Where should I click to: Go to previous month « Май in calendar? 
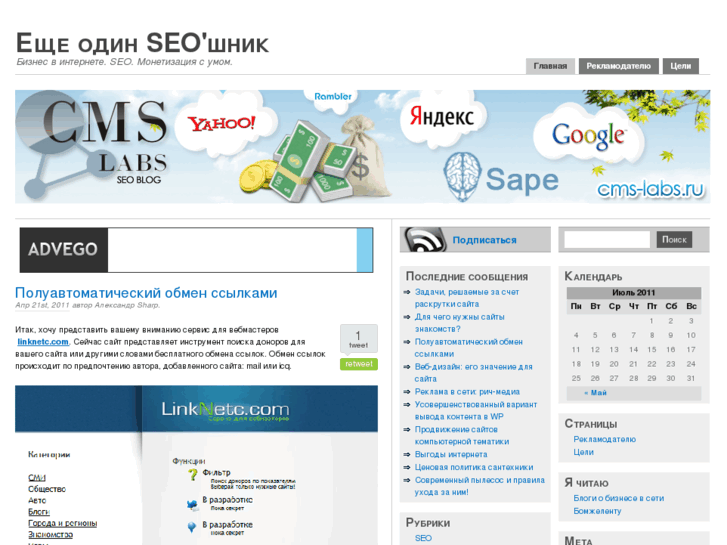coord(595,393)
